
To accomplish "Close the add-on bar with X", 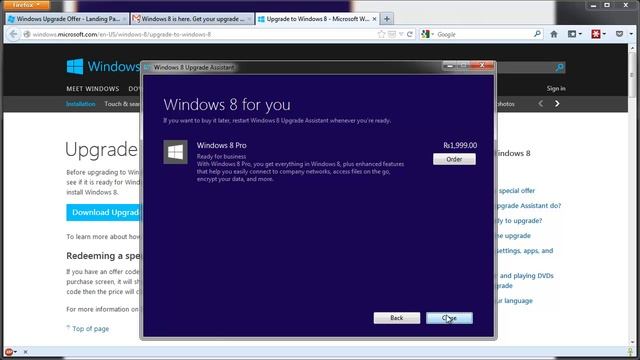I will [x=25, y=351].
